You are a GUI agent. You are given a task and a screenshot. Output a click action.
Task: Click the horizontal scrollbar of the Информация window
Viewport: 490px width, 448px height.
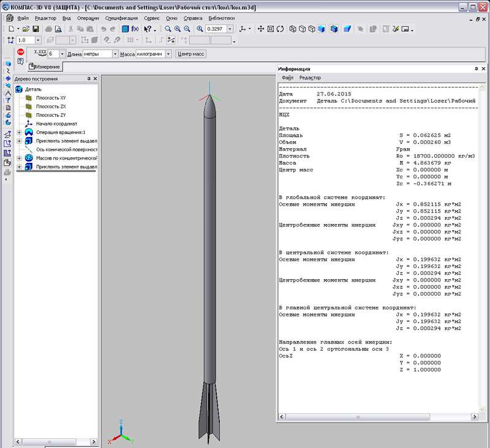[378, 417]
